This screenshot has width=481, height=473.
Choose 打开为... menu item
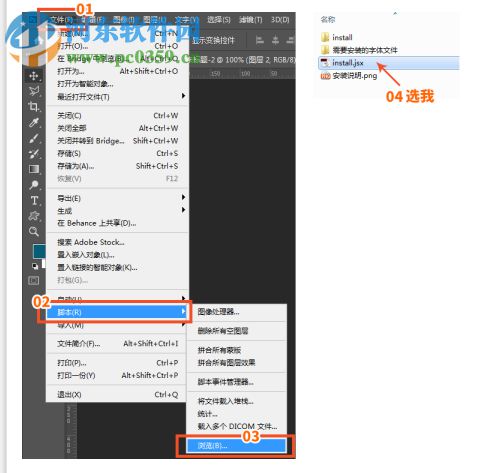(x=117, y=71)
